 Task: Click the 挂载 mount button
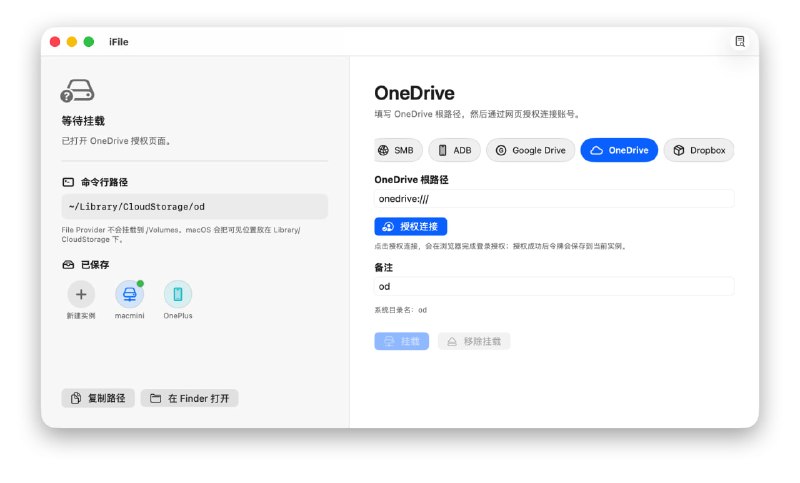coord(402,341)
